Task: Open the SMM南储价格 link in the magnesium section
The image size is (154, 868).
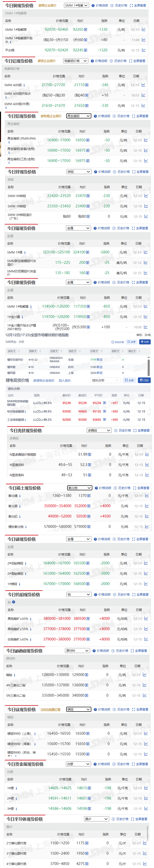Action: coord(50,709)
